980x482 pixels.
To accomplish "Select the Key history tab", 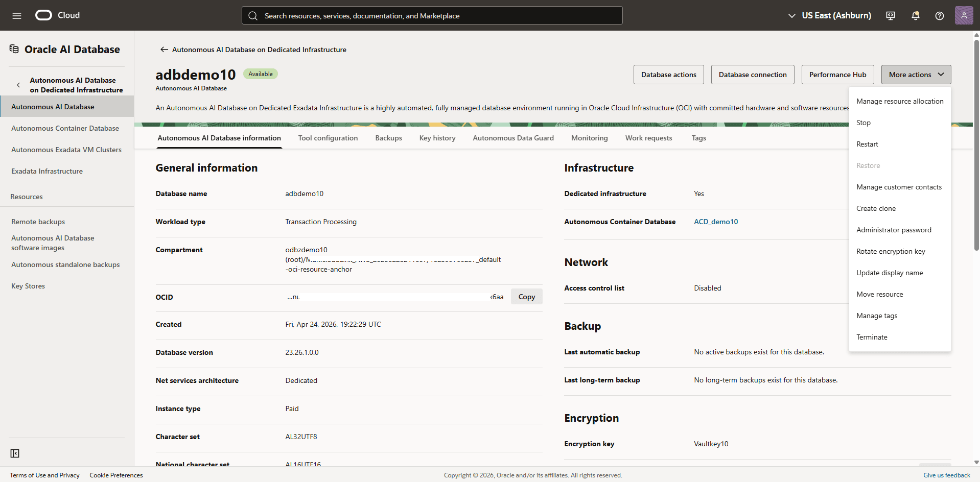I will [437, 138].
